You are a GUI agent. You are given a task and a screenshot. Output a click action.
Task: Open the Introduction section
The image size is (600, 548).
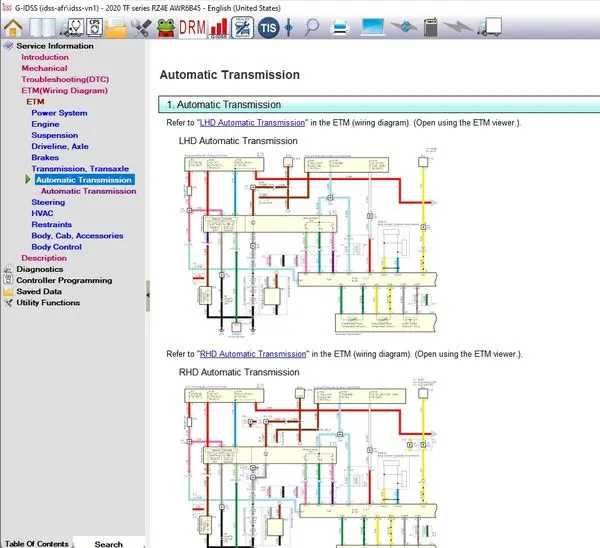(45, 57)
